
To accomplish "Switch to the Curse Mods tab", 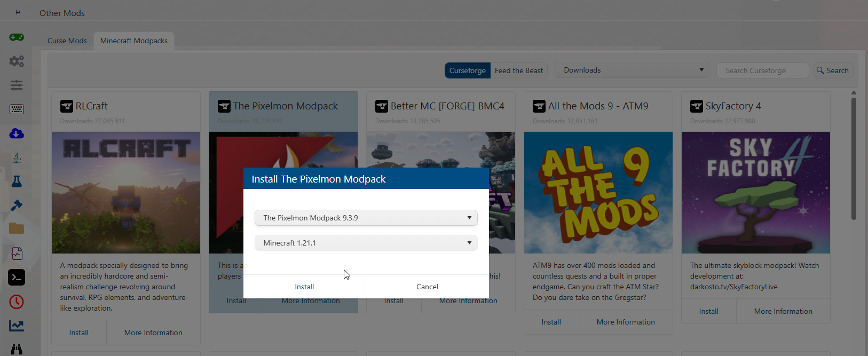I will pyautogui.click(x=67, y=41).
